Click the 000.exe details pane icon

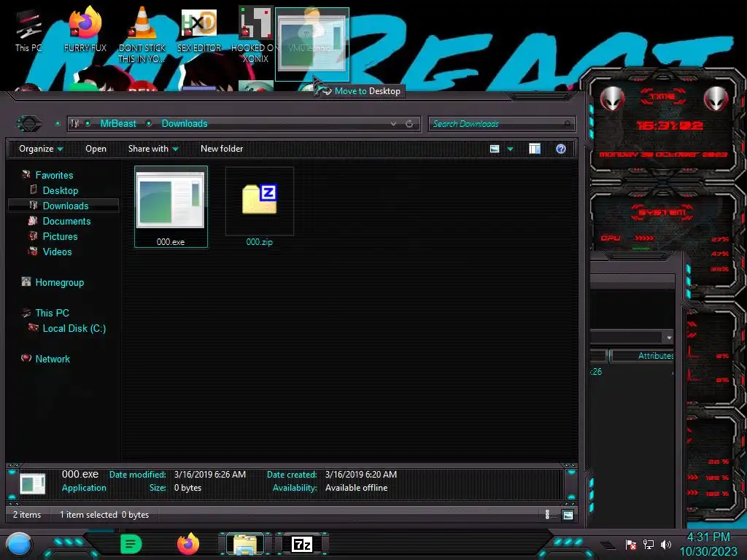pyautogui.click(x=32, y=484)
